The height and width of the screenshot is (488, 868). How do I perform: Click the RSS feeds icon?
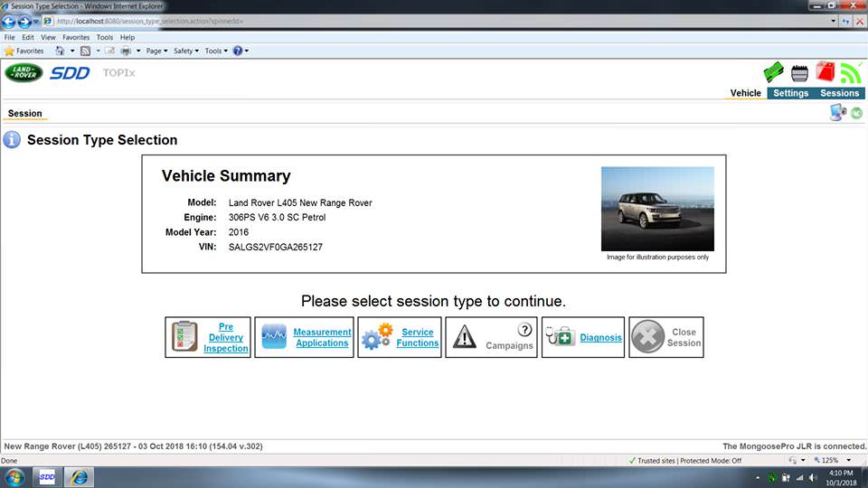[x=85, y=51]
